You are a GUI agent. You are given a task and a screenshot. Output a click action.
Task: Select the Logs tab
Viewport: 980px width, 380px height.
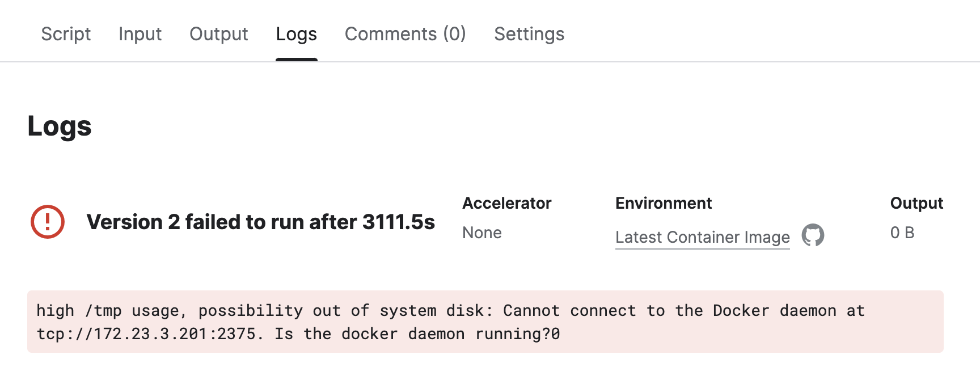(296, 34)
